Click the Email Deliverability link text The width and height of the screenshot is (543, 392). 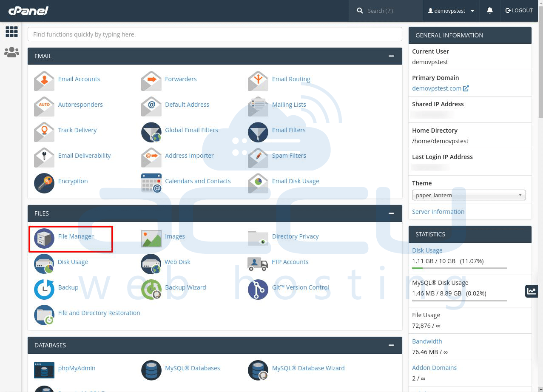pyautogui.click(x=84, y=156)
